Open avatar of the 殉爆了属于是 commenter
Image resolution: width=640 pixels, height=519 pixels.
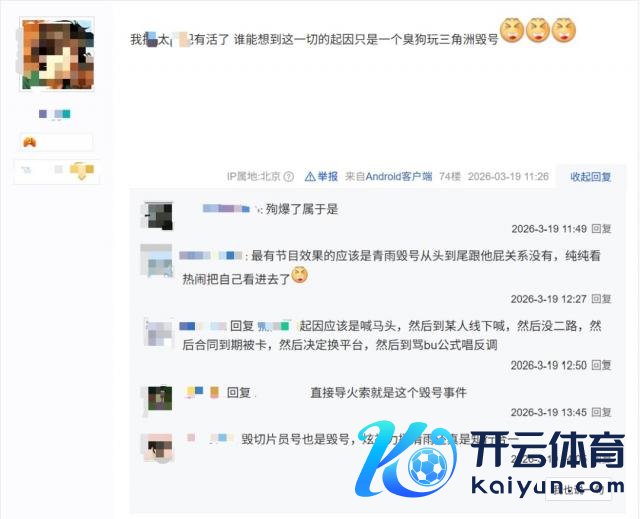[157, 216]
